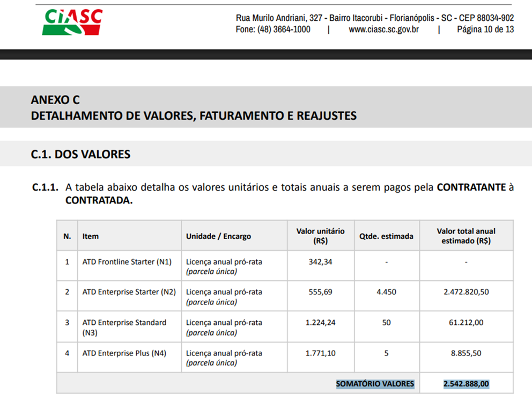The width and height of the screenshot is (532, 400).
Task: Click the unit value '342,34'
Action: [x=320, y=262]
